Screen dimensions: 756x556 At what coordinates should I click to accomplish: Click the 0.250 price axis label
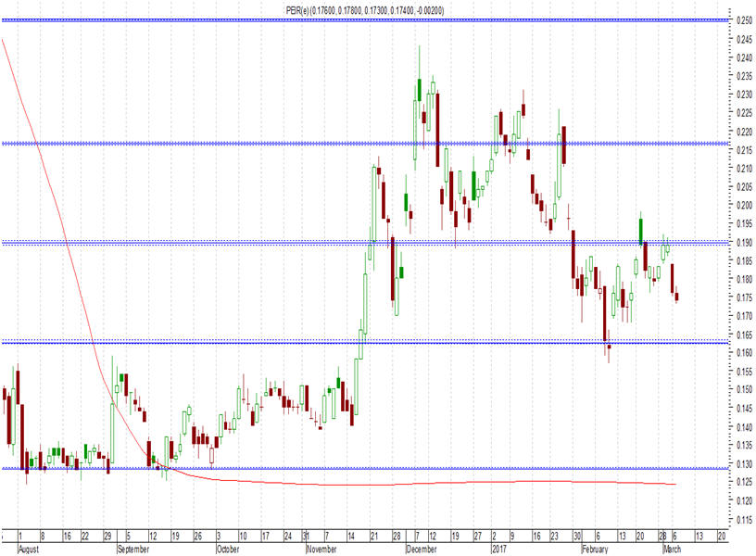coord(745,20)
